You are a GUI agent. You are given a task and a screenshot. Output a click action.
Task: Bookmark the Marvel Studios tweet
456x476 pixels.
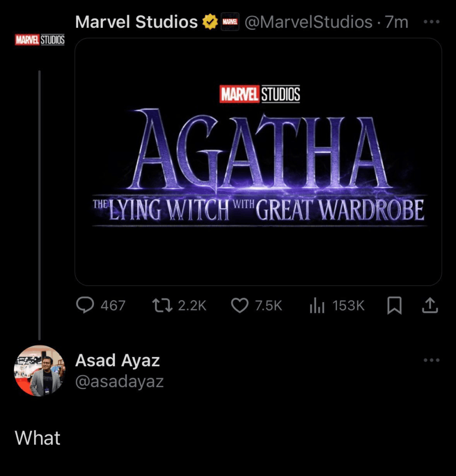395,305
